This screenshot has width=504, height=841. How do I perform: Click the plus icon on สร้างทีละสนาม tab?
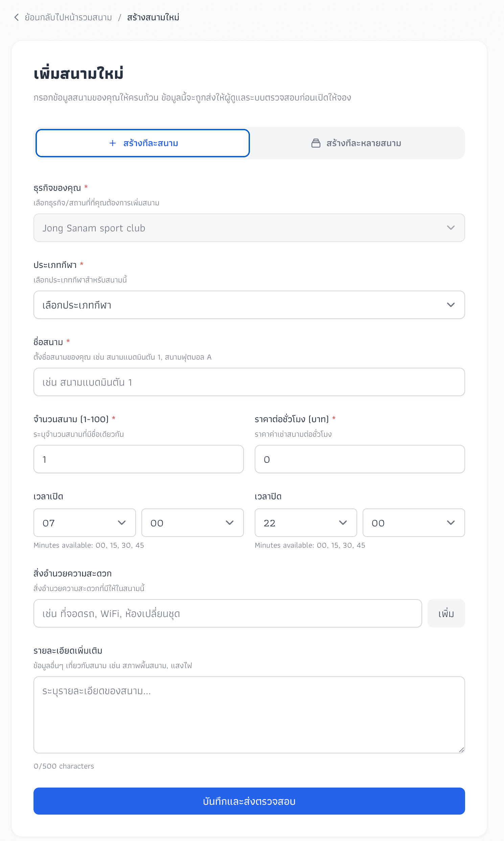tap(112, 143)
